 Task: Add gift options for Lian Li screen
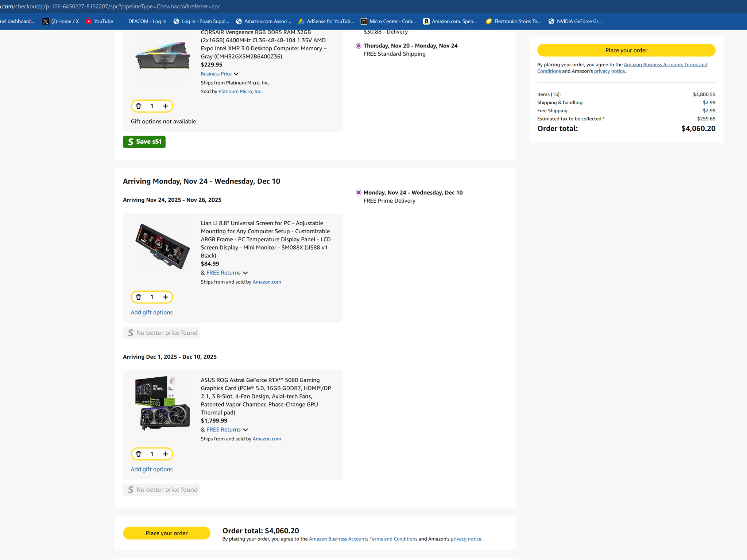pos(151,312)
